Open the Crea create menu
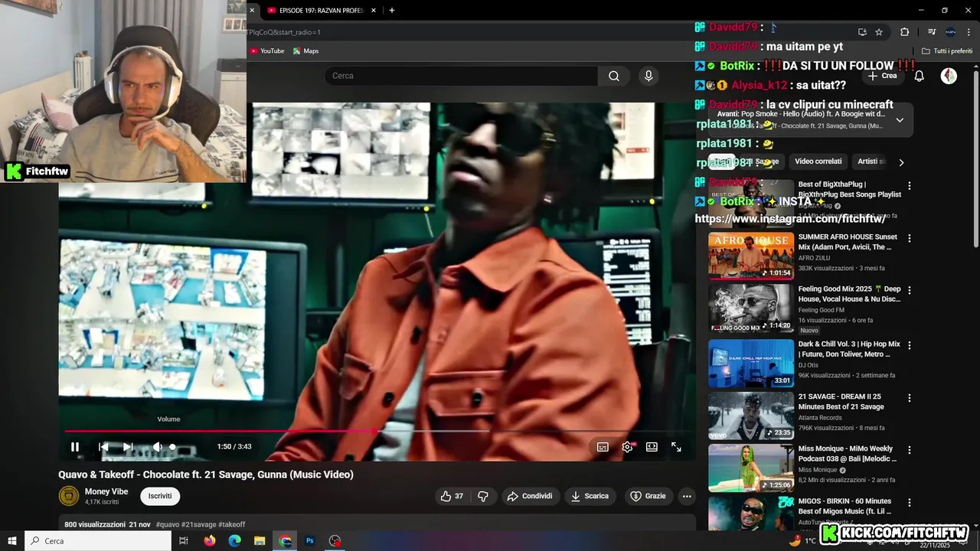 (x=883, y=76)
